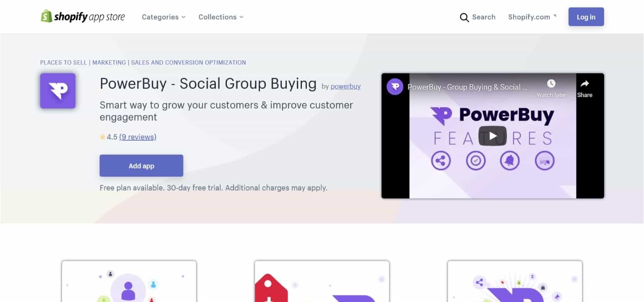Click the PowerBuy channel avatar in video
The image size is (644, 302).
pyautogui.click(x=395, y=87)
